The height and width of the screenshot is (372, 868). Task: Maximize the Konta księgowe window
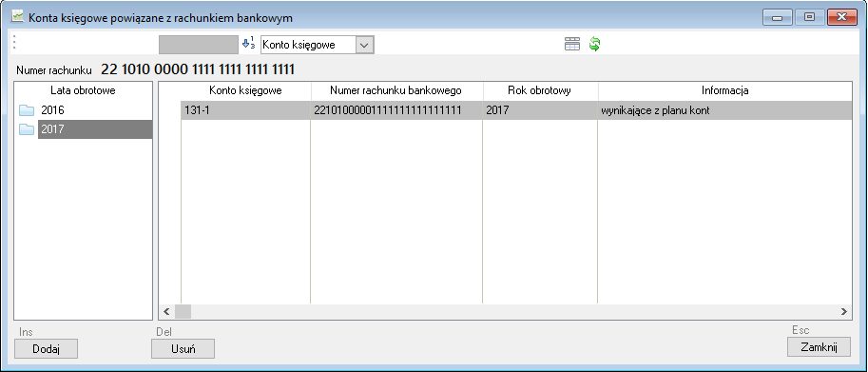coord(809,18)
